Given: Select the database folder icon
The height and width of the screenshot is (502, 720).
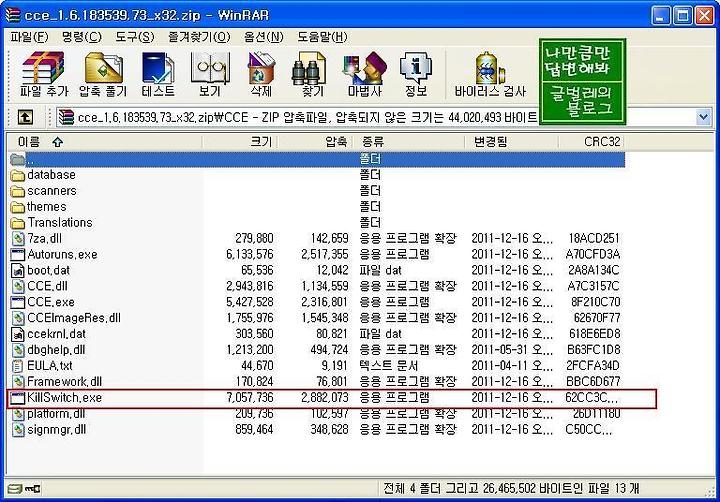Looking at the screenshot, I should pos(17,175).
